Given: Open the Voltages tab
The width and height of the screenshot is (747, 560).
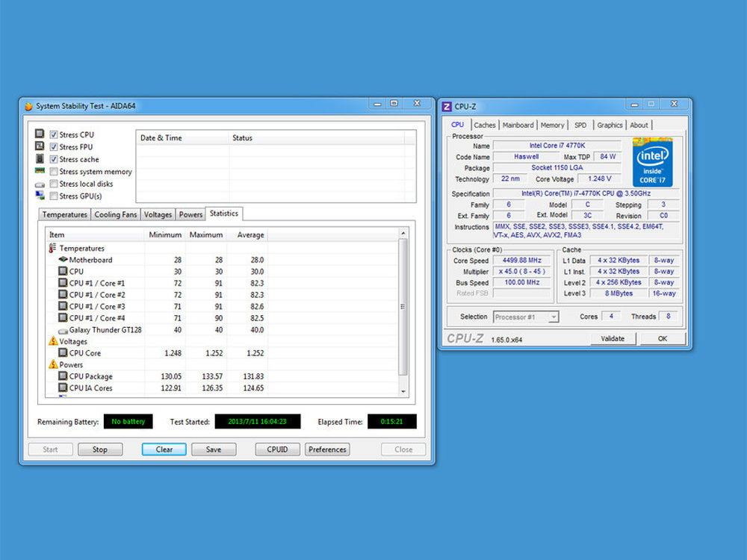Looking at the screenshot, I should 158,215.
